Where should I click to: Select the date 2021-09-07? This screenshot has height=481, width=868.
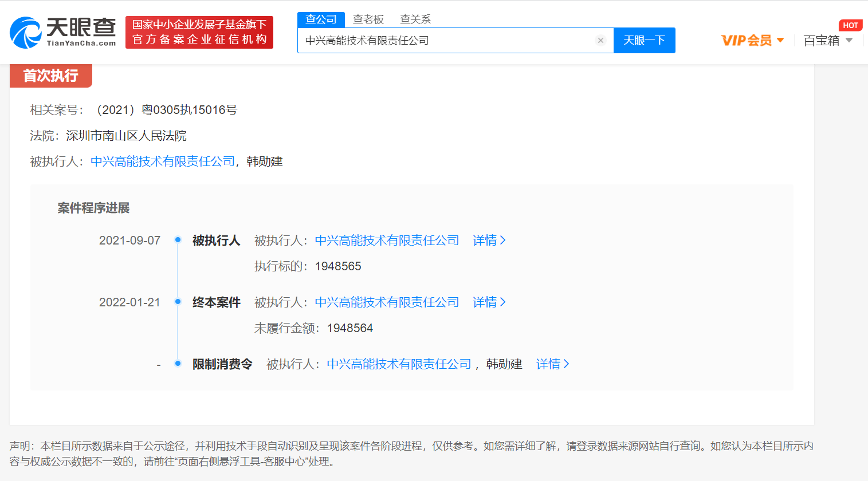[129, 240]
